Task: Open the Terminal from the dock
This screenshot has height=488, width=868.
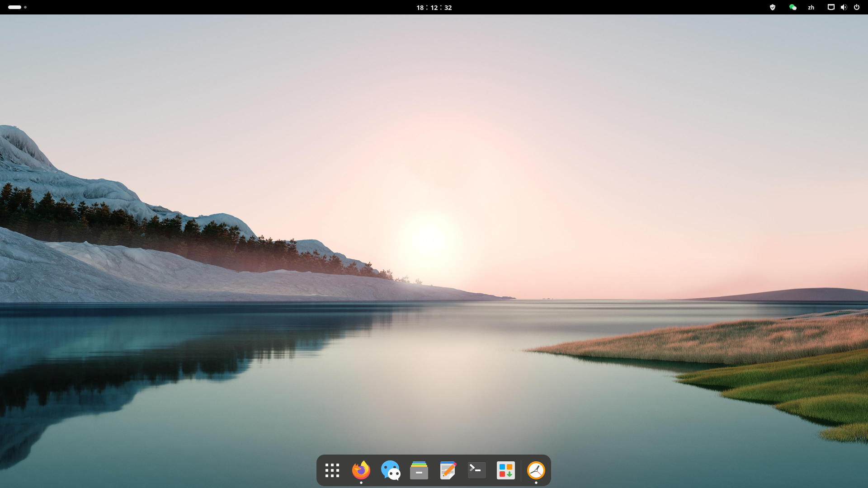Action: pyautogui.click(x=477, y=470)
